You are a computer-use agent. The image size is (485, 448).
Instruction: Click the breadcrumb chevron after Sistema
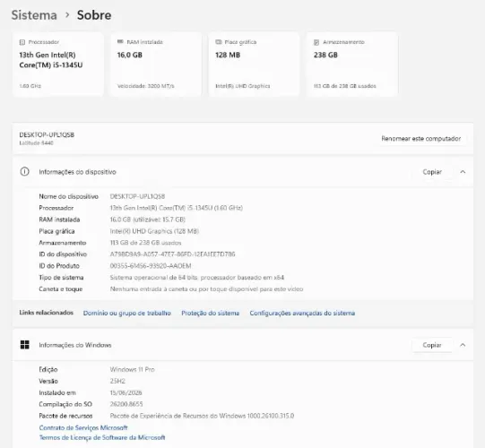pos(67,15)
